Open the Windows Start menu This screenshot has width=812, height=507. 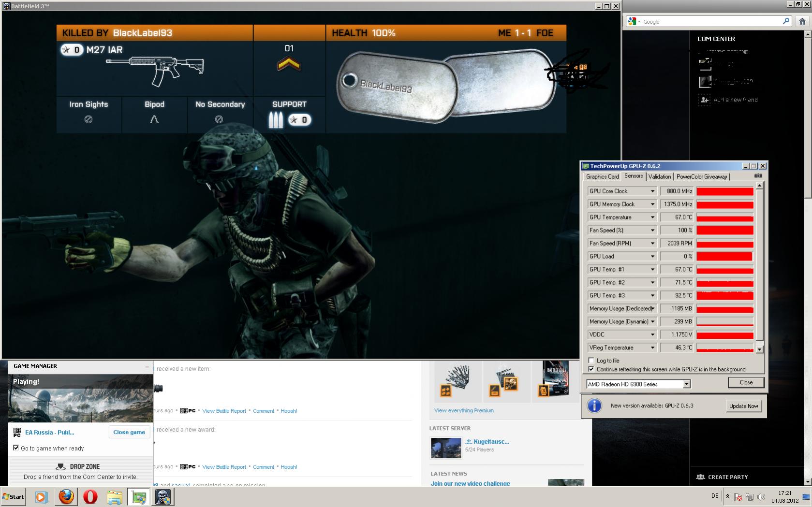[x=14, y=497]
